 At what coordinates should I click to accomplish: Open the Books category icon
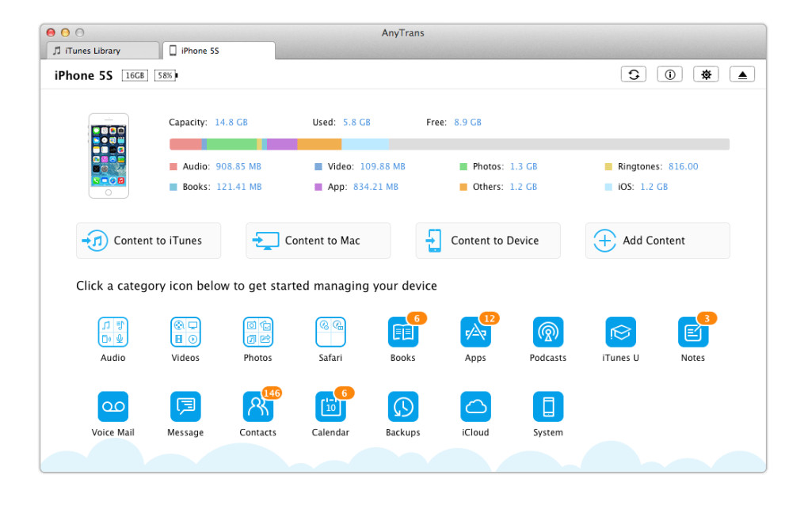pyautogui.click(x=403, y=332)
